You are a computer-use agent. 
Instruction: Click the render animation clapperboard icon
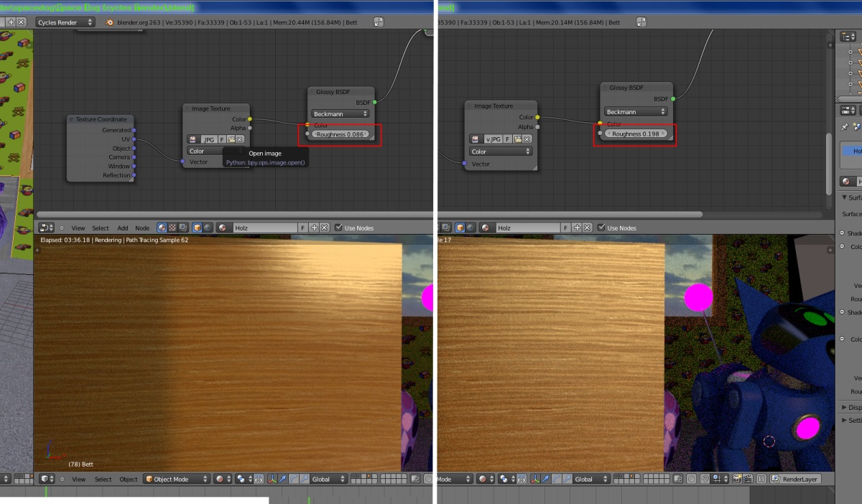749,479
